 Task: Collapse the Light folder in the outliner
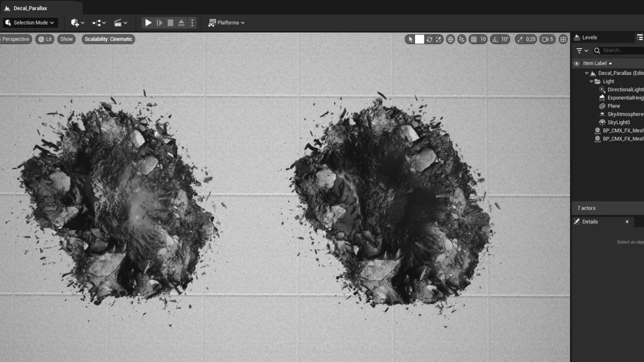click(x=592, y=81)
